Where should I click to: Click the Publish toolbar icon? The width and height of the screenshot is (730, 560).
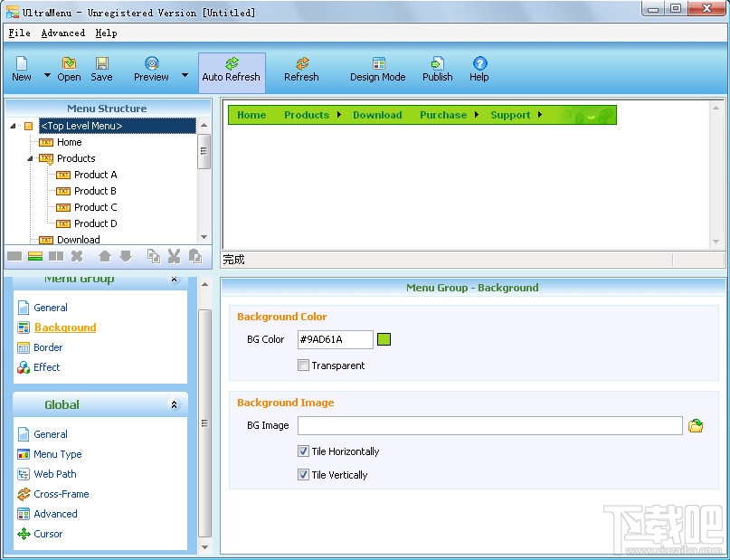pos(436,68)
